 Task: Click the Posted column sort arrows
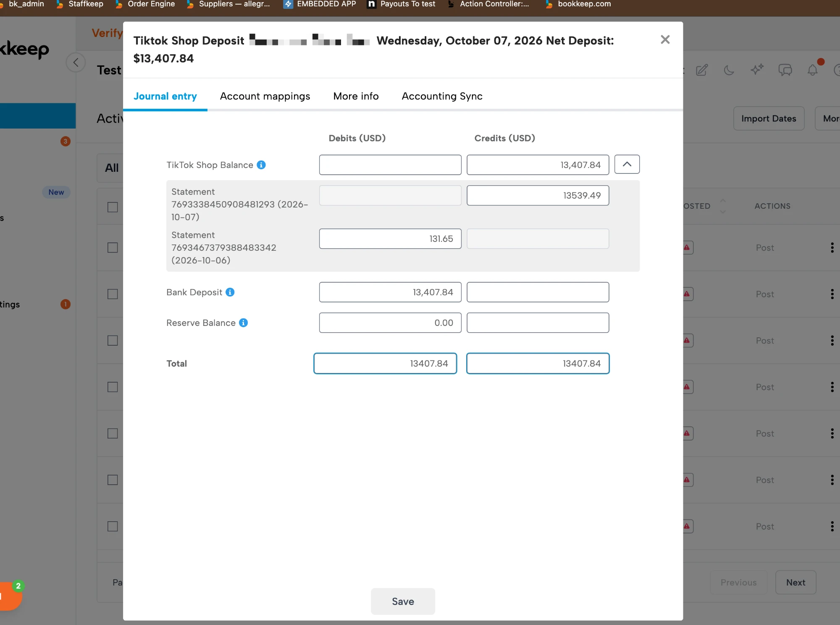(723, 206)
